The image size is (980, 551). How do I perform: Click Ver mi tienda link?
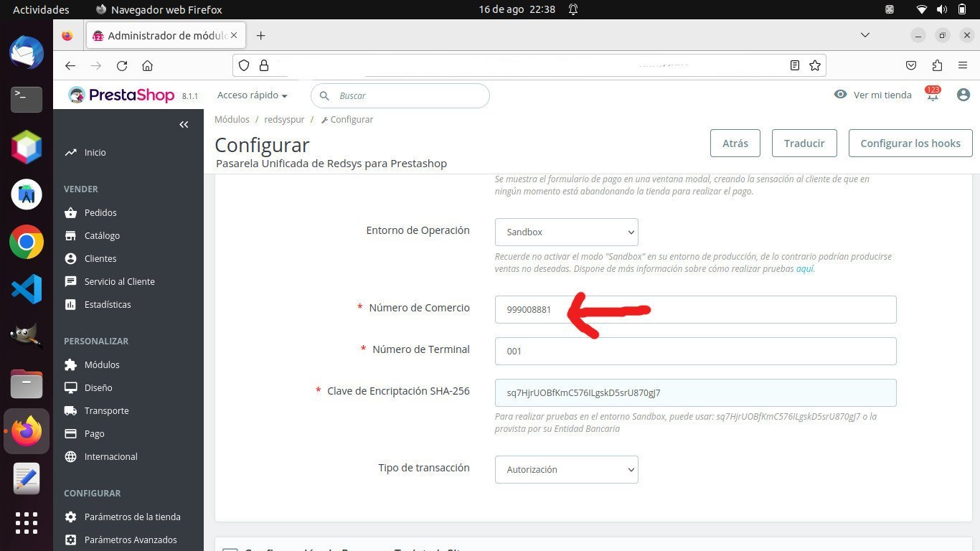point(873,95)
